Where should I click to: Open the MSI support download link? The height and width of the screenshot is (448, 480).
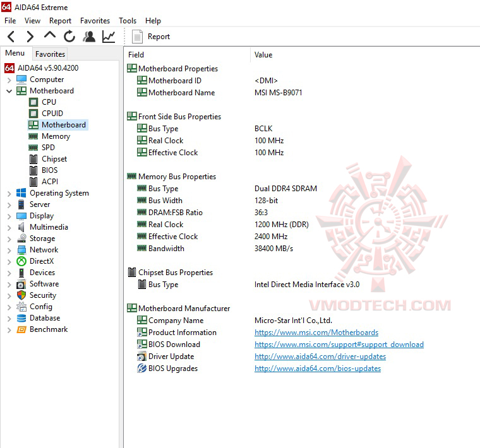(x=339, y=345)
